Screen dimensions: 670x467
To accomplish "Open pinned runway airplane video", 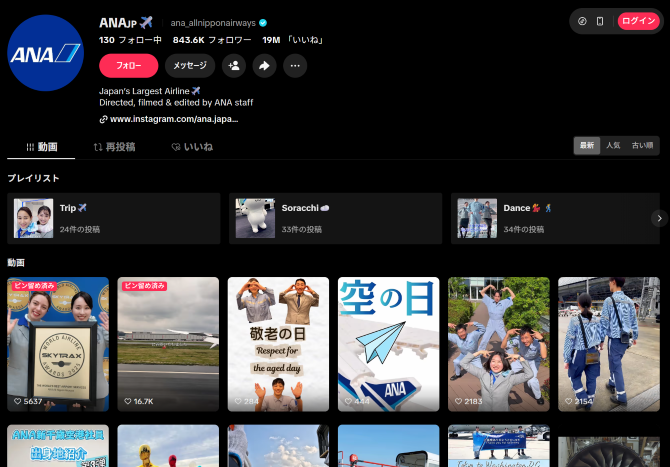I will click(x=168, y=344).
